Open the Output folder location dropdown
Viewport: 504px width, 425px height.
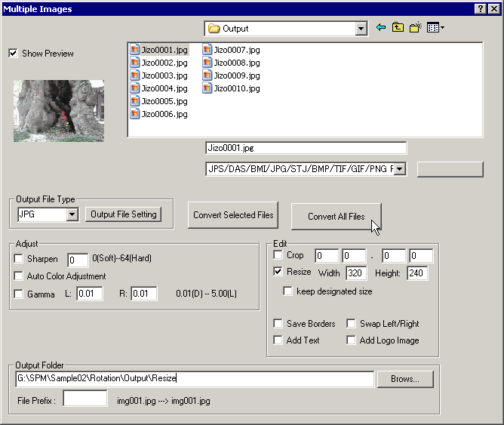pos(361,29)
